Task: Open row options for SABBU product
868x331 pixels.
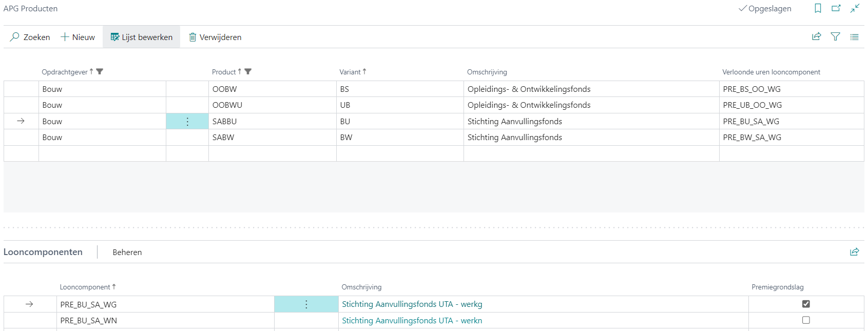Action: pos(187,122)
